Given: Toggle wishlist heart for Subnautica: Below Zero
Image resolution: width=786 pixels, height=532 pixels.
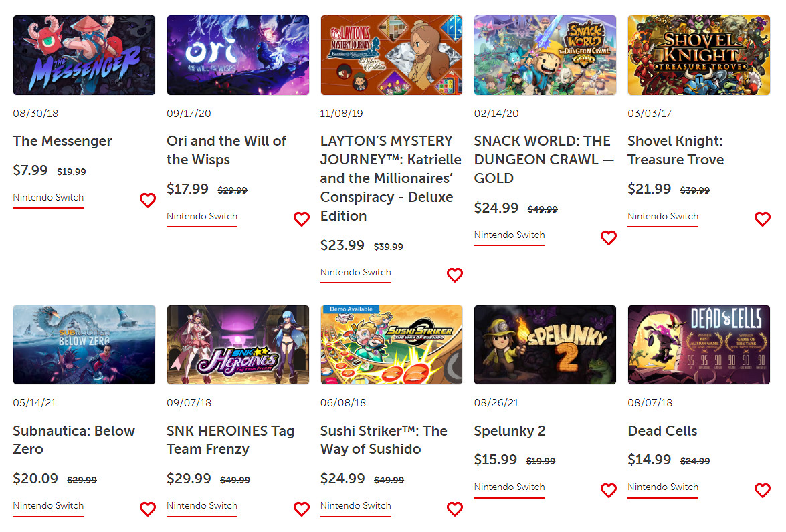Looking at the screenshot, I should pos(148,509).
